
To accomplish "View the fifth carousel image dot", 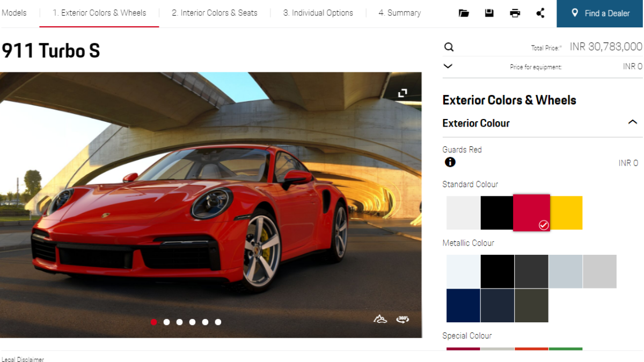I will click(x=206, y=322).
